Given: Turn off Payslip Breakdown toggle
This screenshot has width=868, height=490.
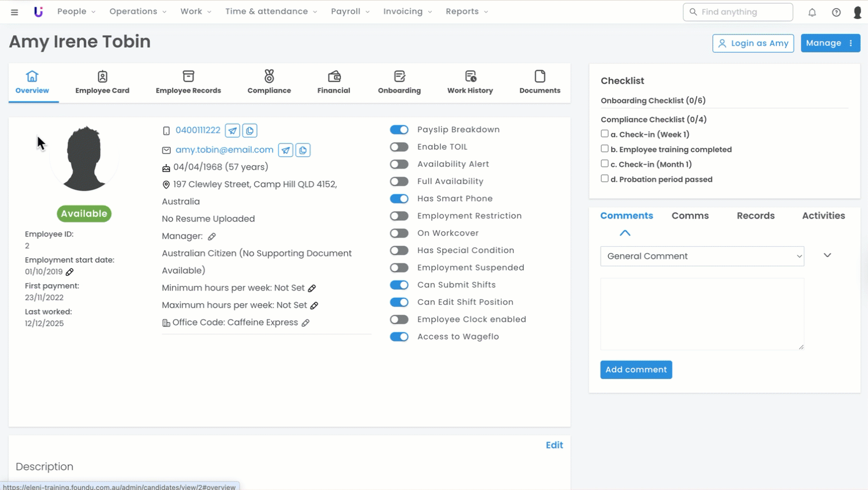Looking at the screenshot, I should 399,130.
